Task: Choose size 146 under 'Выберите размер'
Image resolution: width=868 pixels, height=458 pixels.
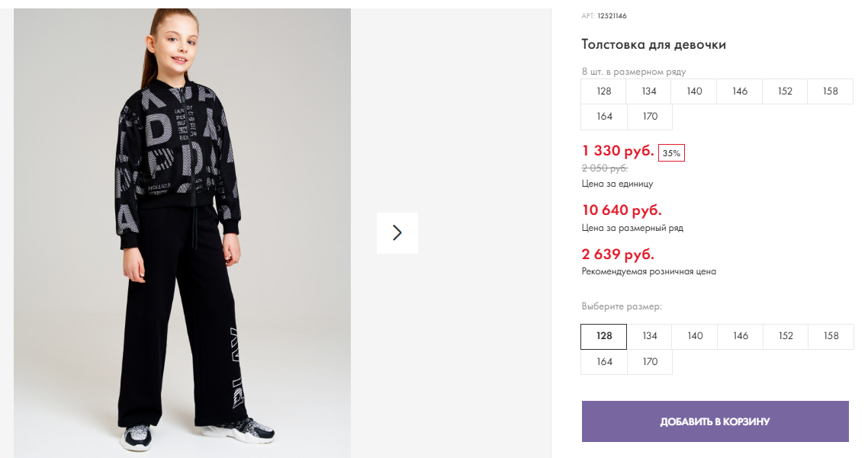Action: tap(740, 336)
